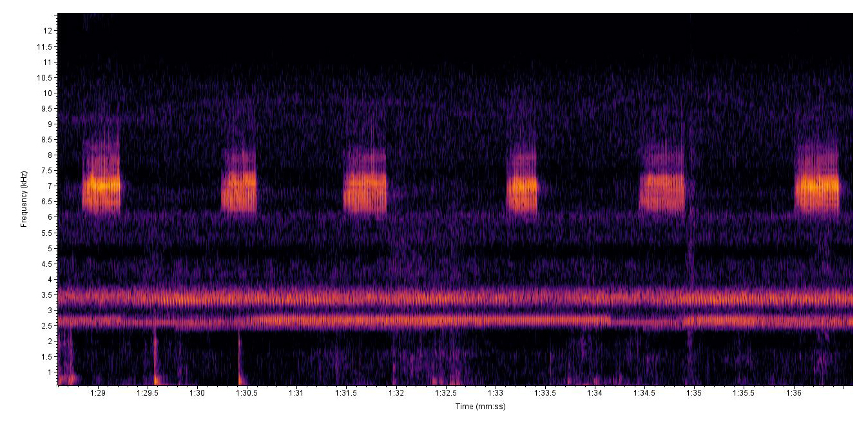Click the 12 kHz frequency axis label

pos(48,31)
